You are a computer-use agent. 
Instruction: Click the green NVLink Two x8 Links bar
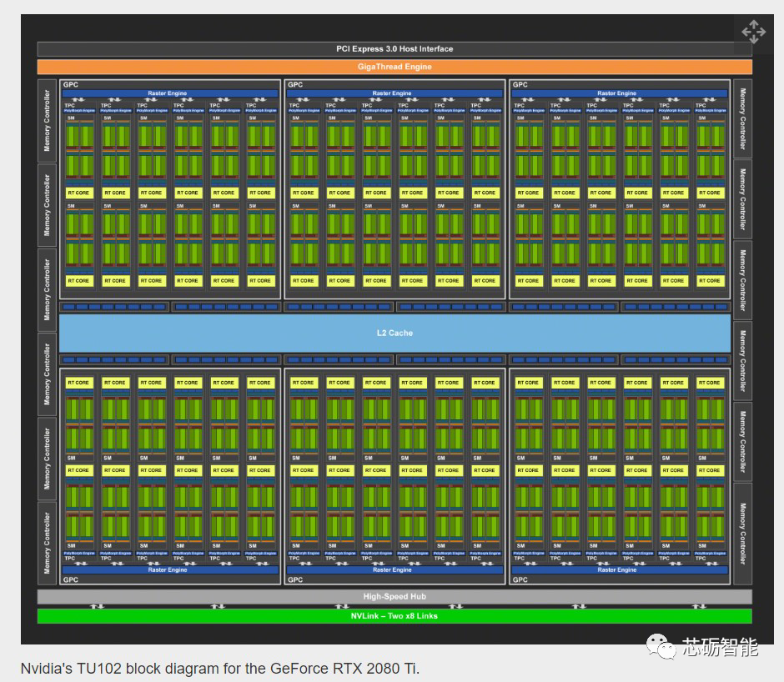click(x=395, y=616)
